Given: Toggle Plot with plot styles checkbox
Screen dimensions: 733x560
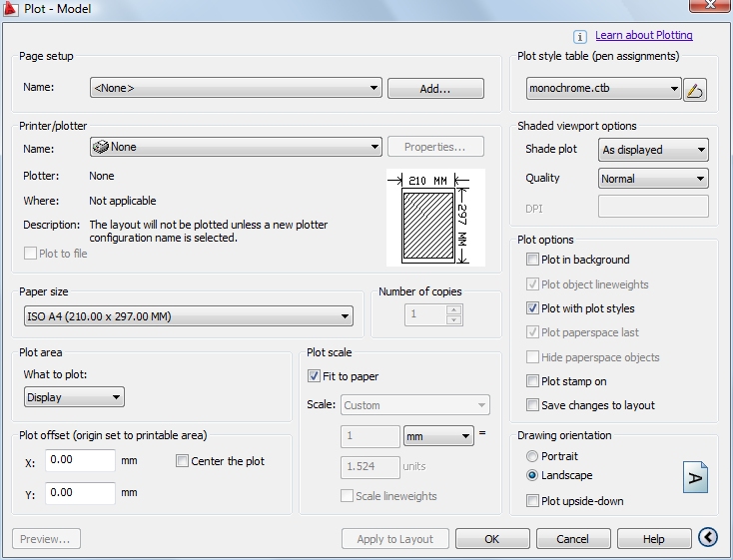Looking at the screenshot, I should (x=532, y=308).
